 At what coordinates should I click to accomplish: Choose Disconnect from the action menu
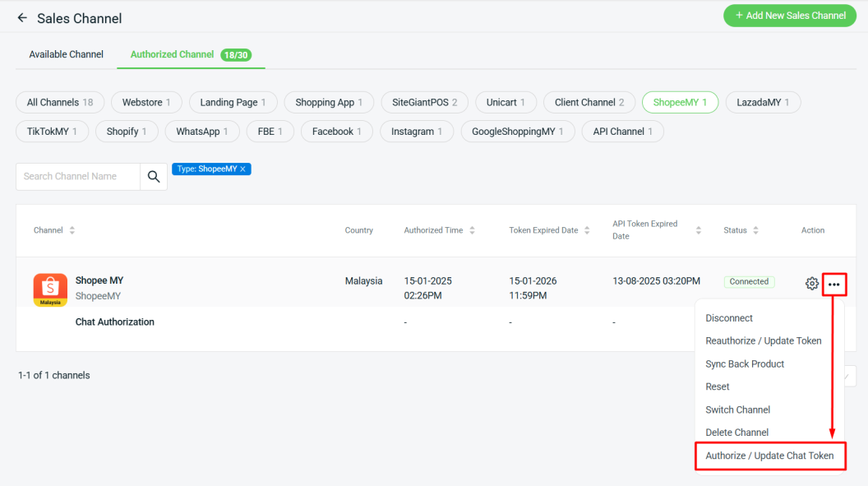(729, 318)
